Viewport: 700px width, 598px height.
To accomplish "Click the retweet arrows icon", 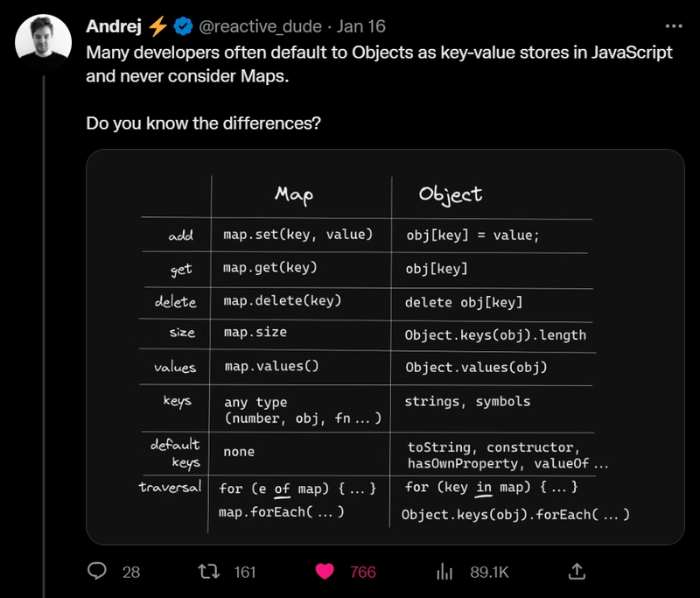I will 209,571.
